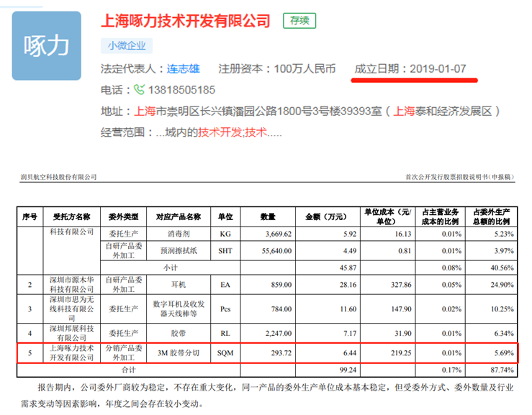Image resolution: width=532 pixels, height=415 pixels.
Task: Select establishment date 2019-01-07
Action: coord(438,69)
